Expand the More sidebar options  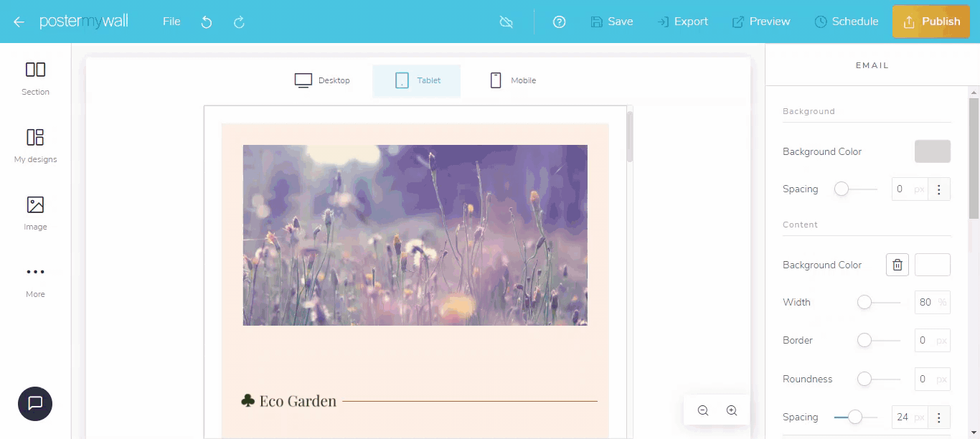pos(35,280)
